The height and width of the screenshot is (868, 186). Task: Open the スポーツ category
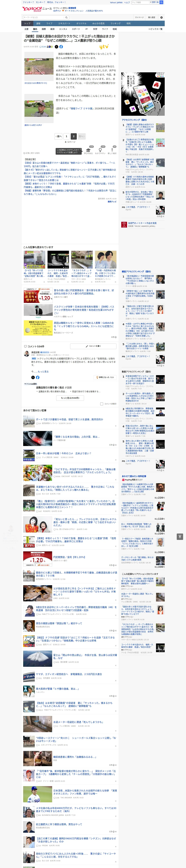click(76, 29)
